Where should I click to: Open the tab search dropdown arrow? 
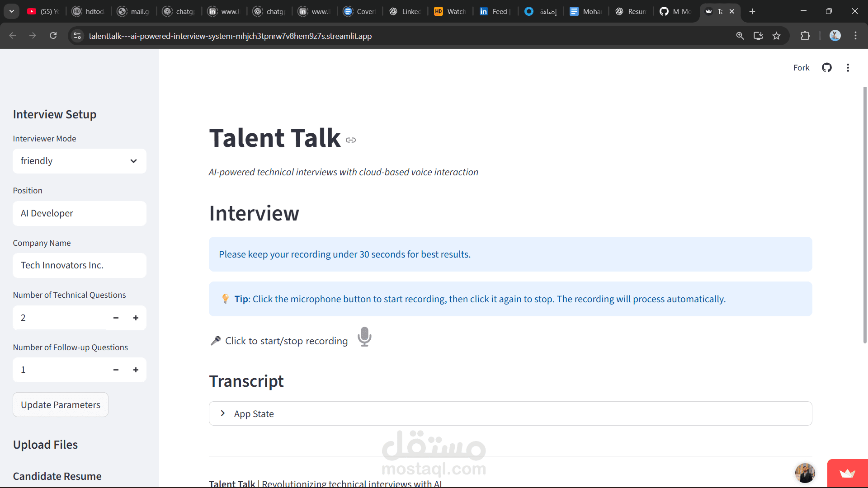pos(12,11)
